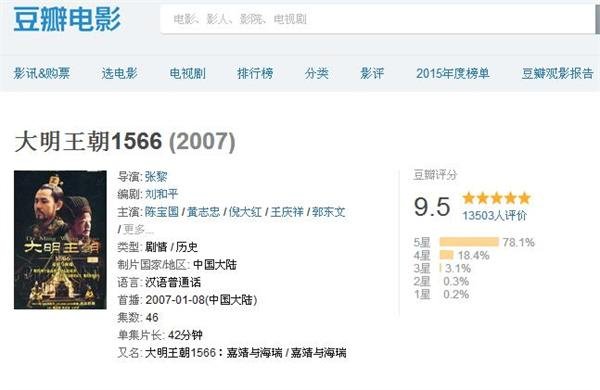The height and width of the screenshot is (390, 600).
Task: Open actor 陈宝国's profile link
Action: [161, 212]
